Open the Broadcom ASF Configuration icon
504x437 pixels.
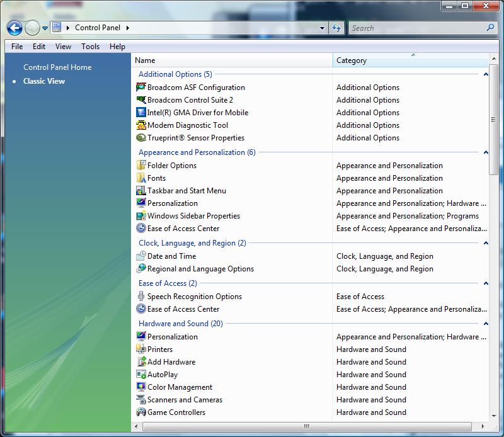coord(140,87)
